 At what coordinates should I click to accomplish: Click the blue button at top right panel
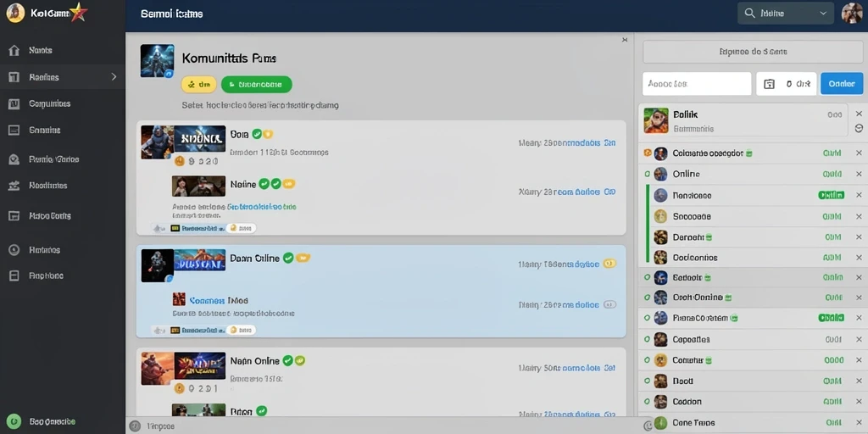842,84
